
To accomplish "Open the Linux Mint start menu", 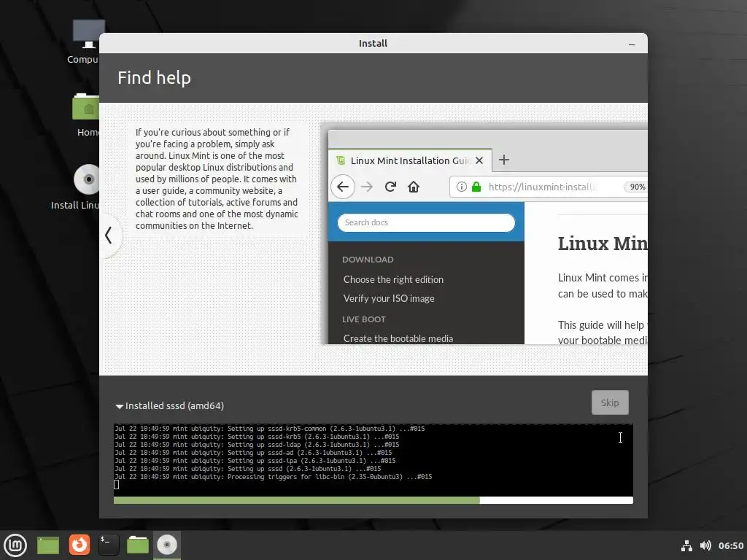I will [x=15, y=545].
